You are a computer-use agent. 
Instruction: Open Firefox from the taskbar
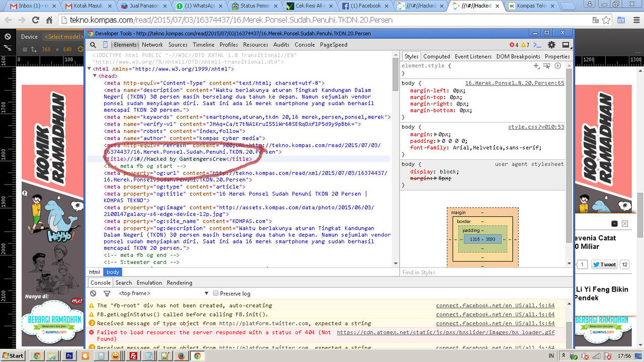tap(181, 356)
